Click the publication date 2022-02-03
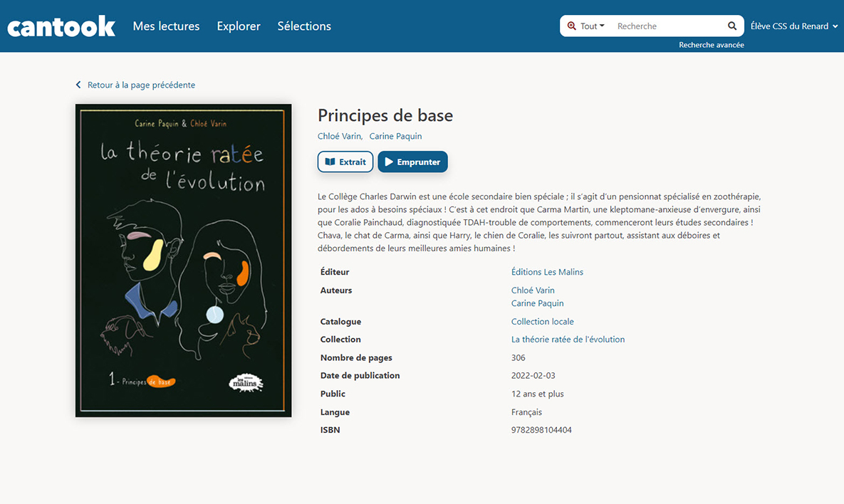 pos(533,375)
